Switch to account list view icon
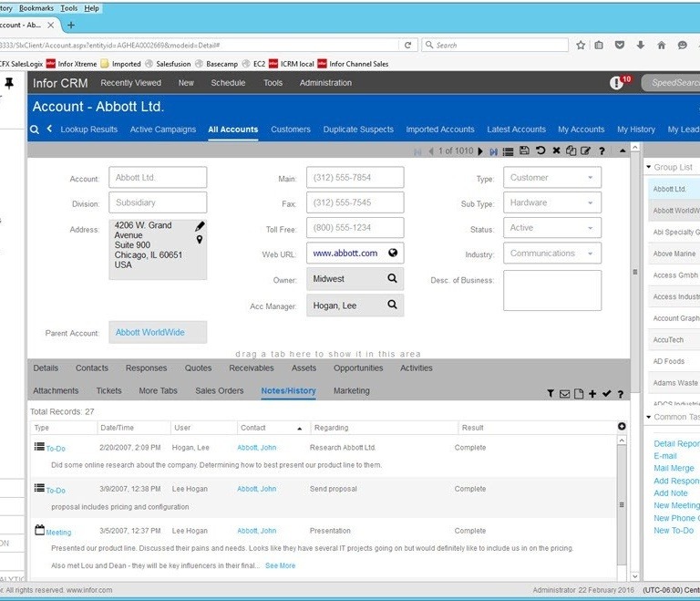 tap(508, 151)
